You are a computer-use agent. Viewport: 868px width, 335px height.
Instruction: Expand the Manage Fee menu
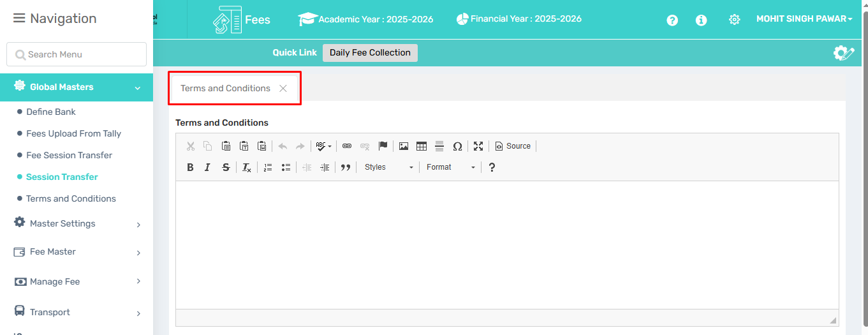pos(77,281)
